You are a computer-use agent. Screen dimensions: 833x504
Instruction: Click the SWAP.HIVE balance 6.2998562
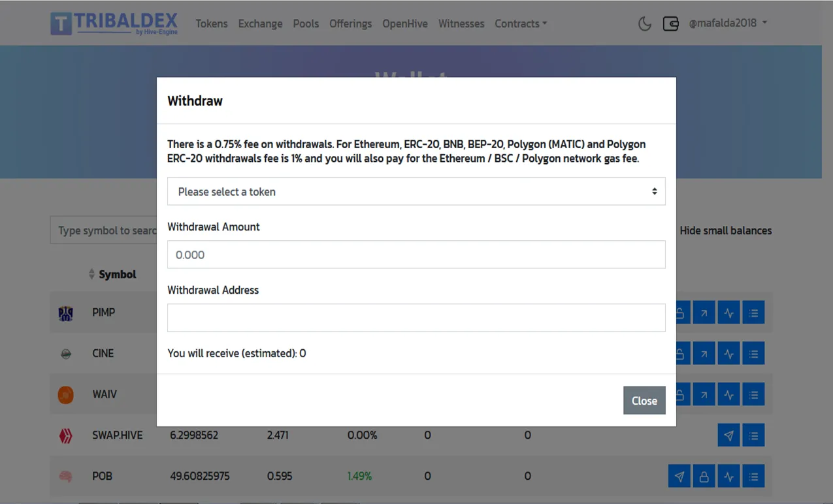click(194, 435)
